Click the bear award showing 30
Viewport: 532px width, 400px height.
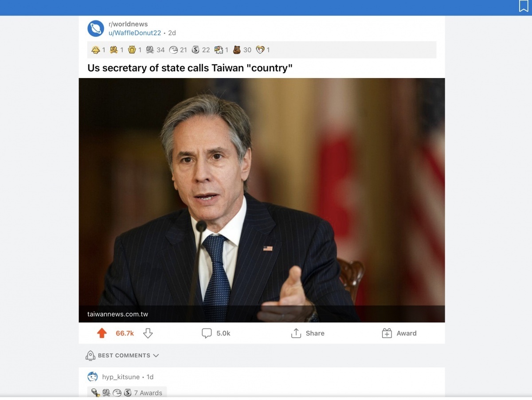pyautogui.click(x=242, y=50)
